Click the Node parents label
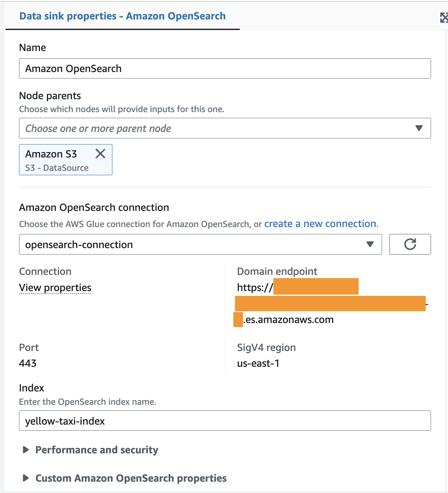Viewport: 448px width, 493px height. coord(50,96)
